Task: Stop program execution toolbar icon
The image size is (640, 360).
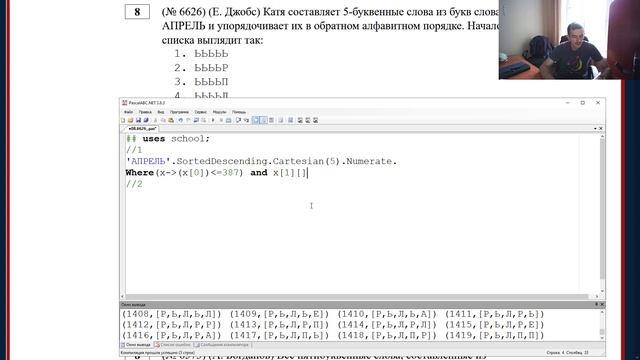Action: point(221,120)
